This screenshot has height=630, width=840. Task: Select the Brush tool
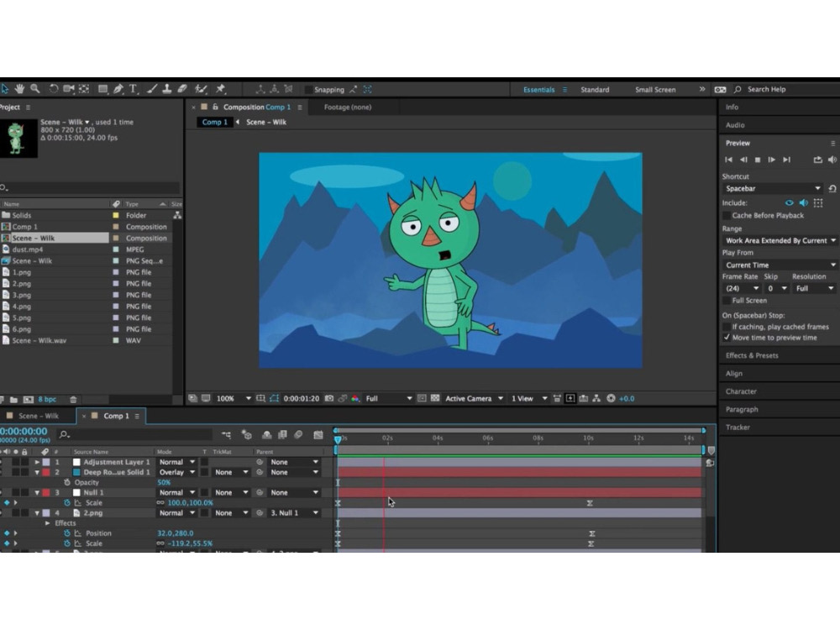tap(151, 89)
